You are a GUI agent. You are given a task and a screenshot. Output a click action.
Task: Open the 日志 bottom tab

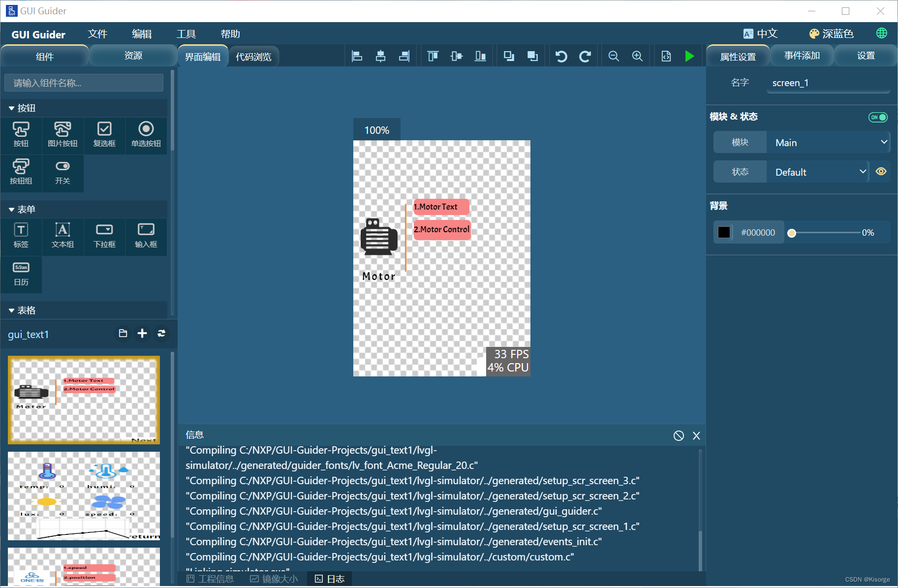pyautogui.click(x=330, y=579)
